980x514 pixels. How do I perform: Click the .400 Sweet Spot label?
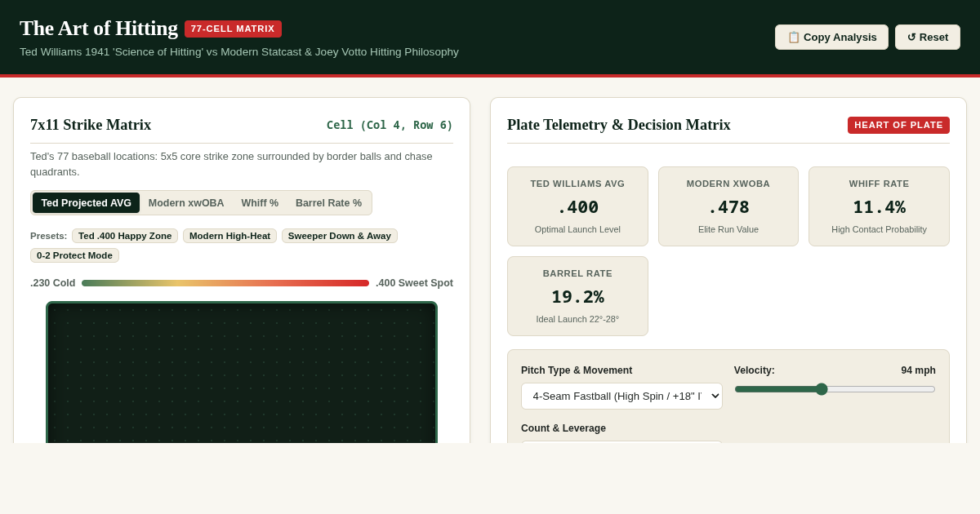[x=414, y=283]
